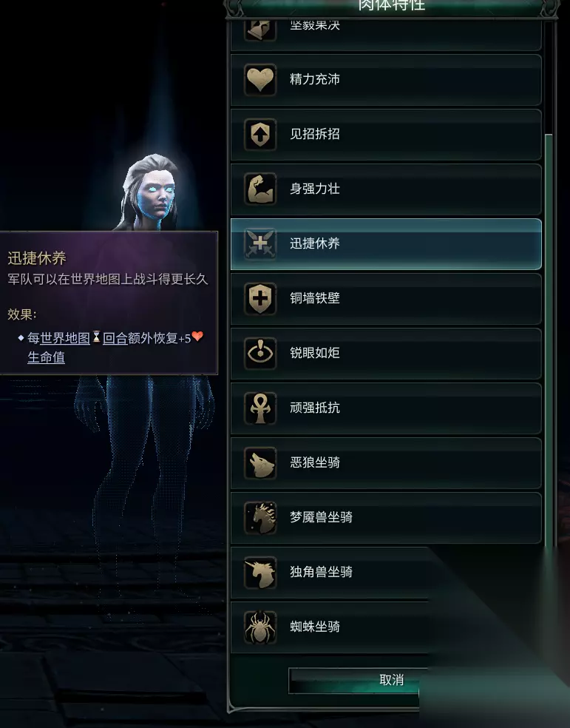The width and height of the screenshot is (570, 728).
Task: Click the unicorn icon for 独角兽坐骑
Action: click(260, 573)
